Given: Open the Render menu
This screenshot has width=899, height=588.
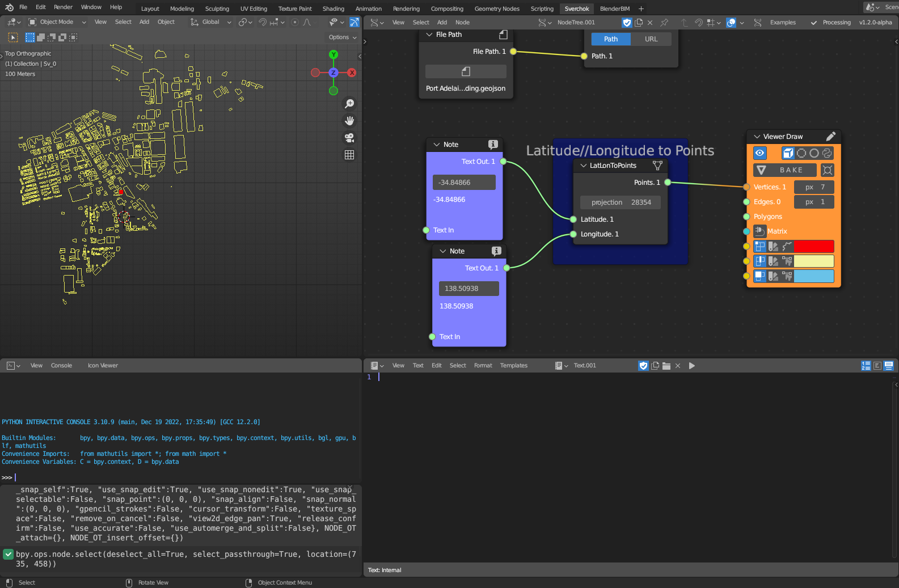Looking at the screenshot, I should (63, 7).
